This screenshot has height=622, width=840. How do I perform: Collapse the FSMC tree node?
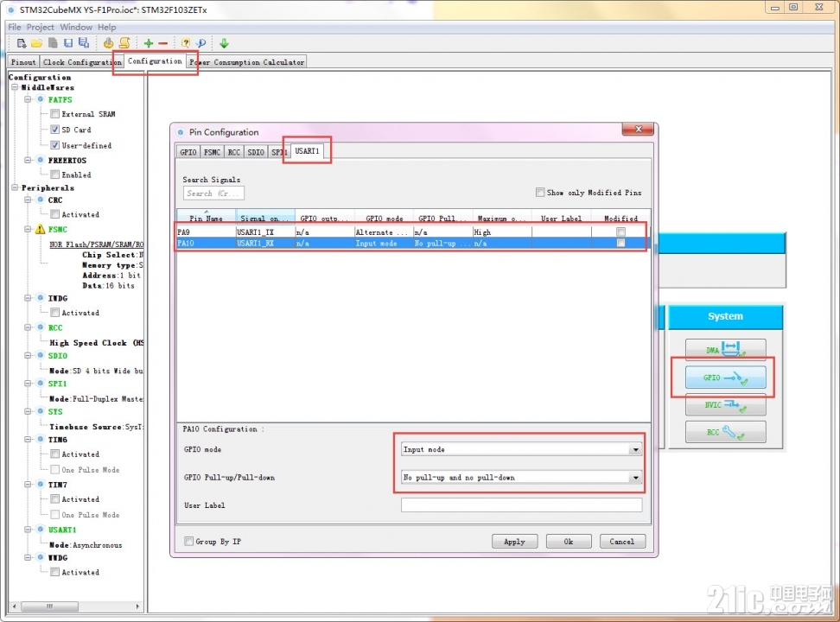[28, 229]
